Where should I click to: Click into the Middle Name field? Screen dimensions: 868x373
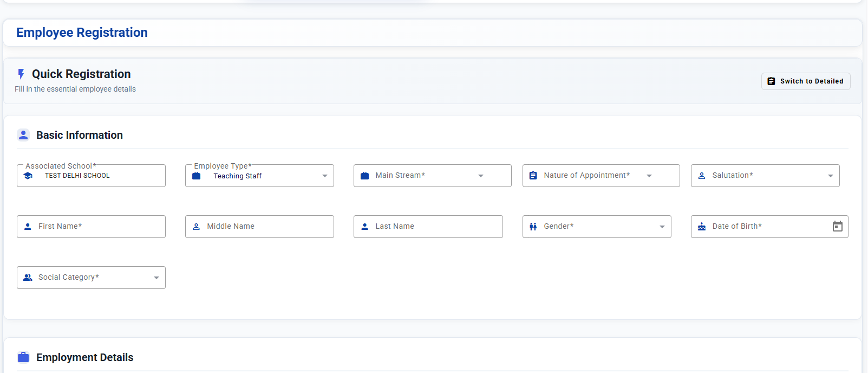[x=259, y=227]
